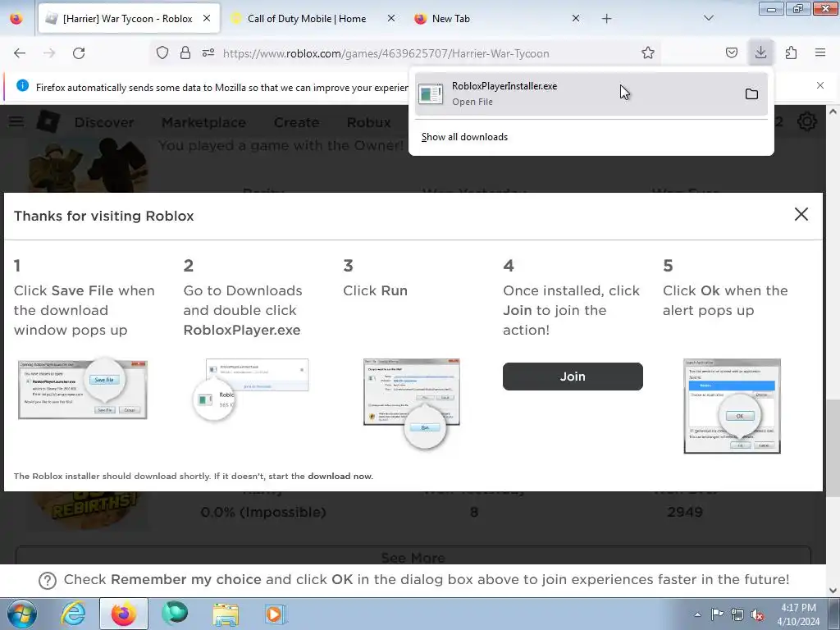Reload the page with the refresh icon
Screen dimensions: 840x630
(79, 53)
